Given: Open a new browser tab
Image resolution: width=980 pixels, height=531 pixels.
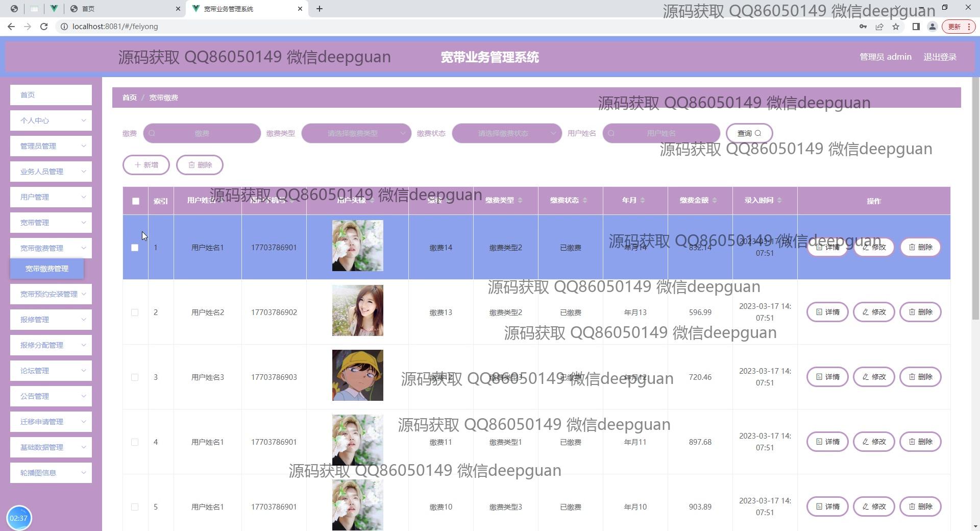Looking at the screenshot, I should 320,9.
